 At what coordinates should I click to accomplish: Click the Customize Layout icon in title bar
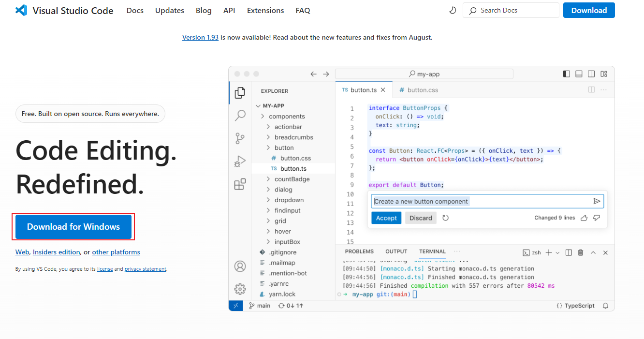point(604,74)
